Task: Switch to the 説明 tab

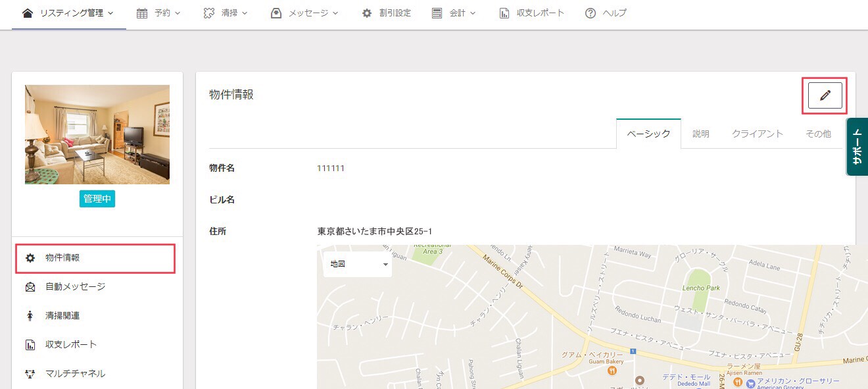Action: click(x=701, y=134)
